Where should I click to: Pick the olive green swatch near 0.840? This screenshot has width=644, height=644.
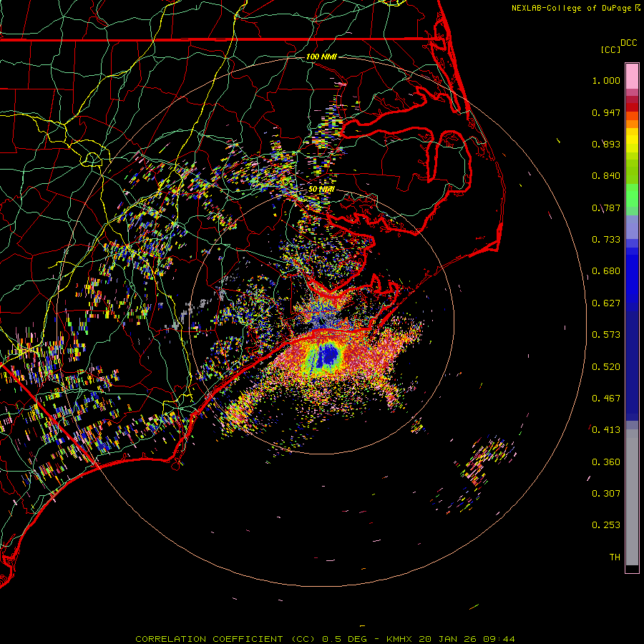[632, 172]
